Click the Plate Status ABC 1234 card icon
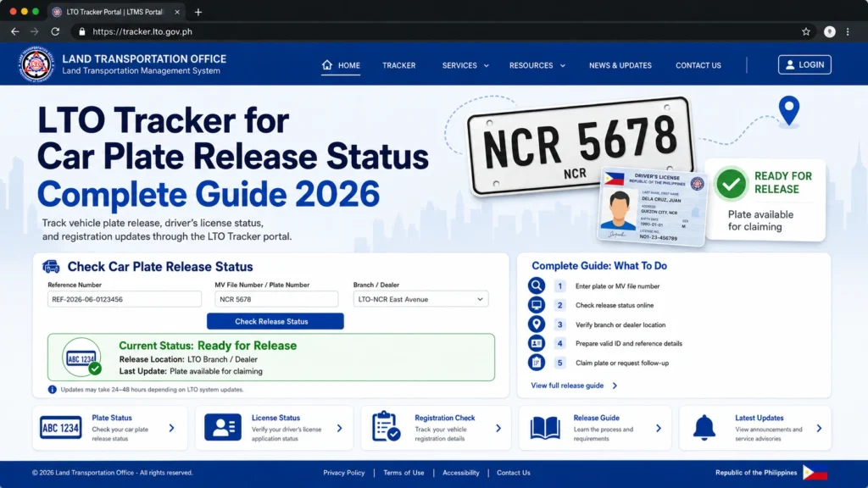 (61, 428)
